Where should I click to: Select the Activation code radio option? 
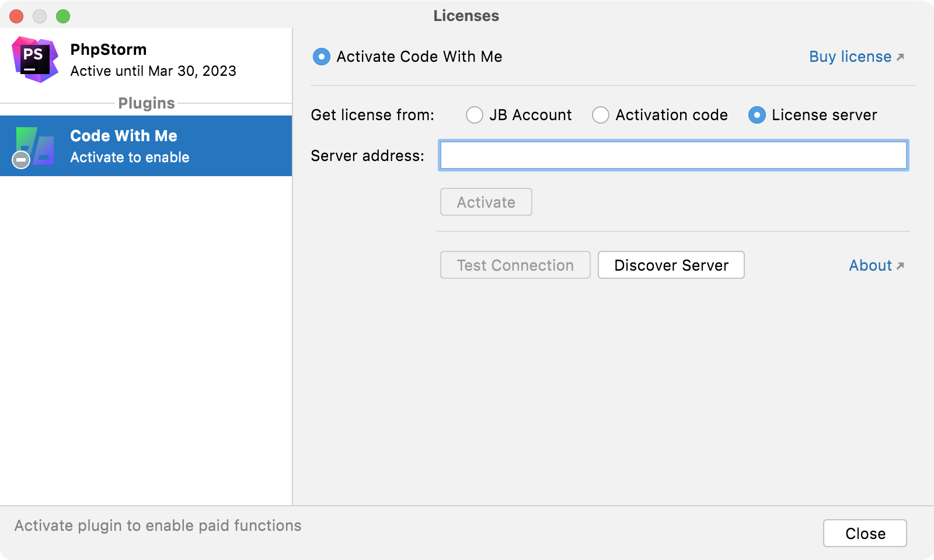601,115
